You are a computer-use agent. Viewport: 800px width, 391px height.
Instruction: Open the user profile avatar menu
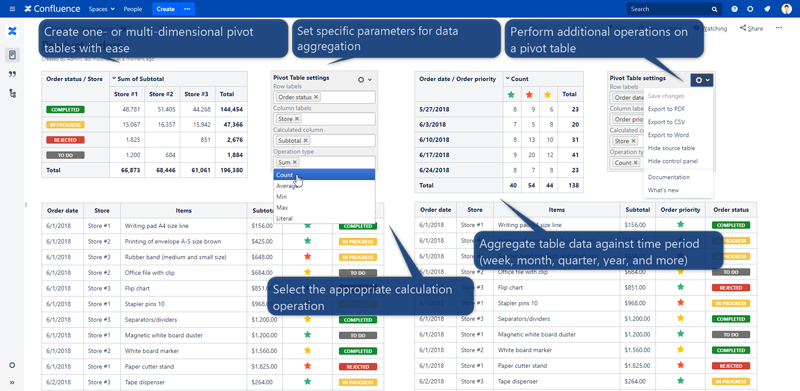(x=786, y=9)
